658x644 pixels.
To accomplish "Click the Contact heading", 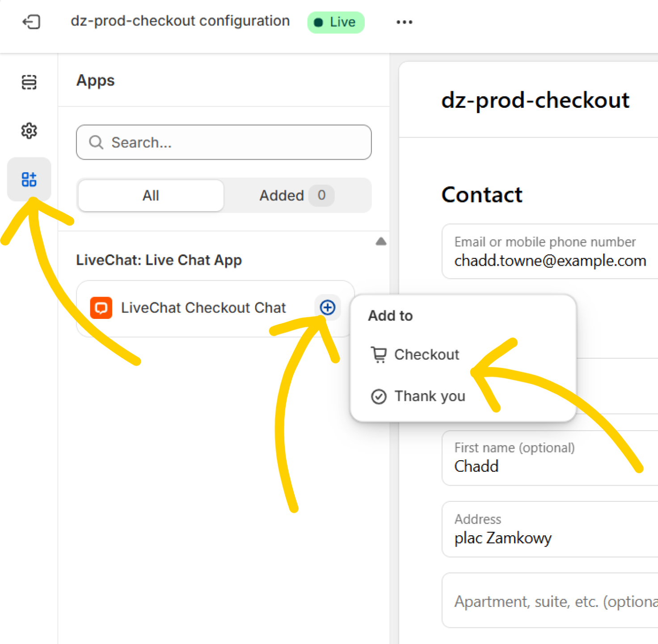I will (x=482, y=195).
